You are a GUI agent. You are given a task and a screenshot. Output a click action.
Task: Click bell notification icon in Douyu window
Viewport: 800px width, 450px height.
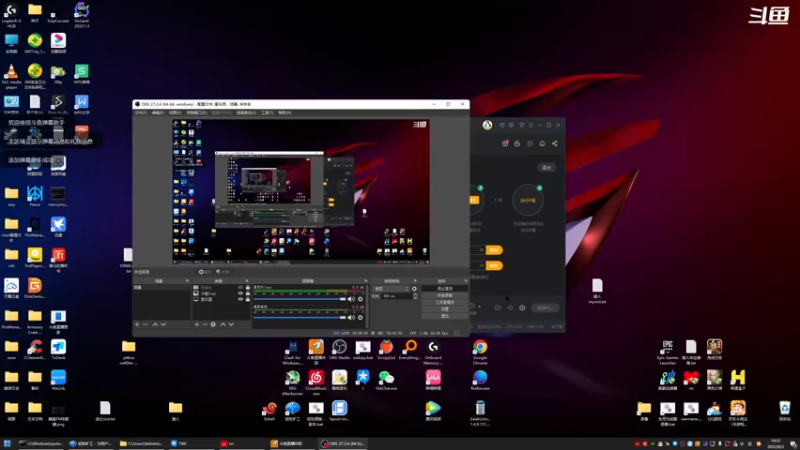pos(542,143)
